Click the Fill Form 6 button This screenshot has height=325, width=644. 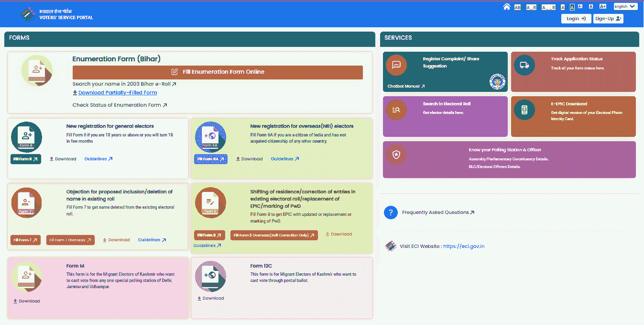[26, 159]
